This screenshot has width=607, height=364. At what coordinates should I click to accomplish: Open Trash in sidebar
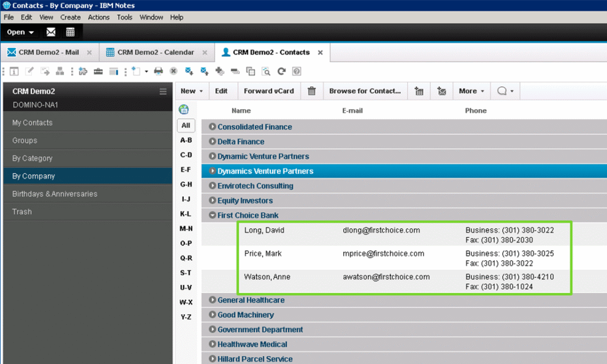tap(88, 212)
